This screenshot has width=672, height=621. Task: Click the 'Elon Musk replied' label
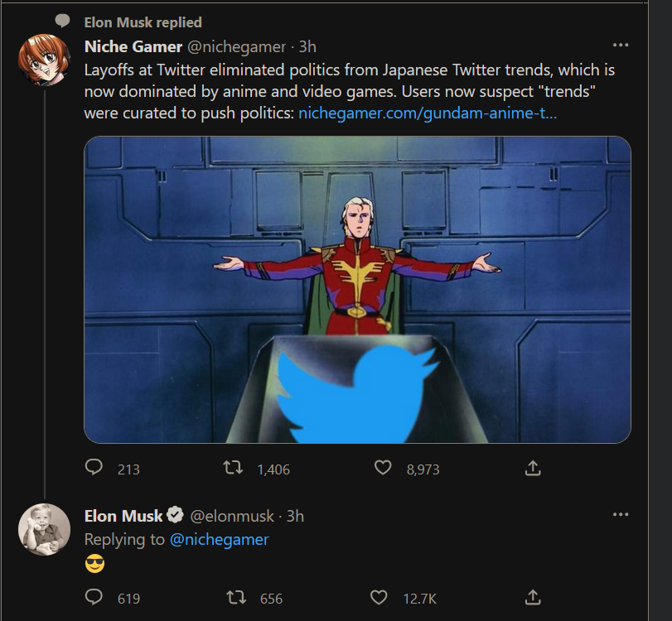[143, 22]
